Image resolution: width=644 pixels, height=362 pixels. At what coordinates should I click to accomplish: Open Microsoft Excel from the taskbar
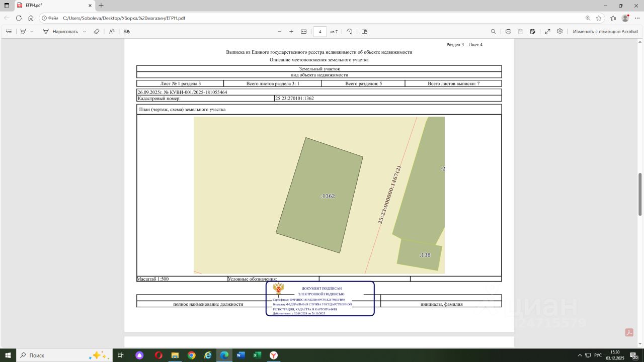coord(257,355)
